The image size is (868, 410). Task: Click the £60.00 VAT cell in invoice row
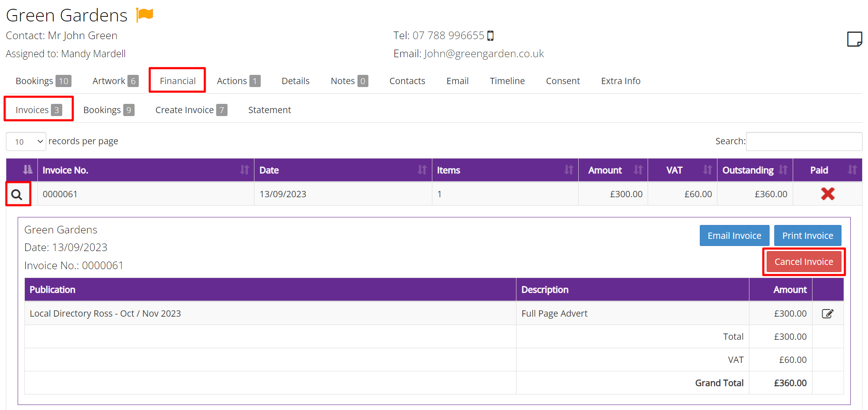pyautogui.click(x=682, y=194)
